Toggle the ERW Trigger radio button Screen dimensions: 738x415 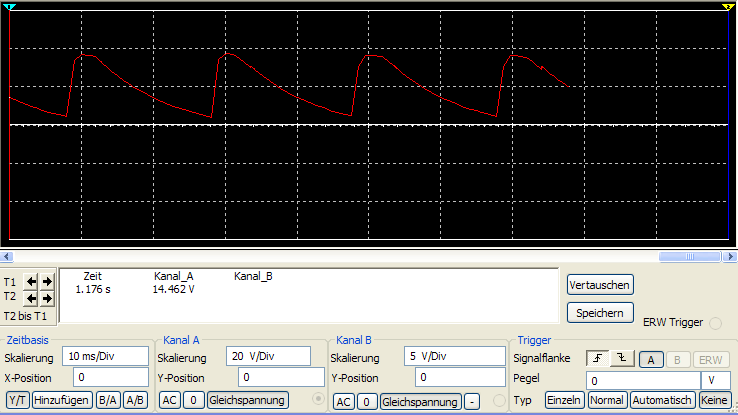point(715,323)
